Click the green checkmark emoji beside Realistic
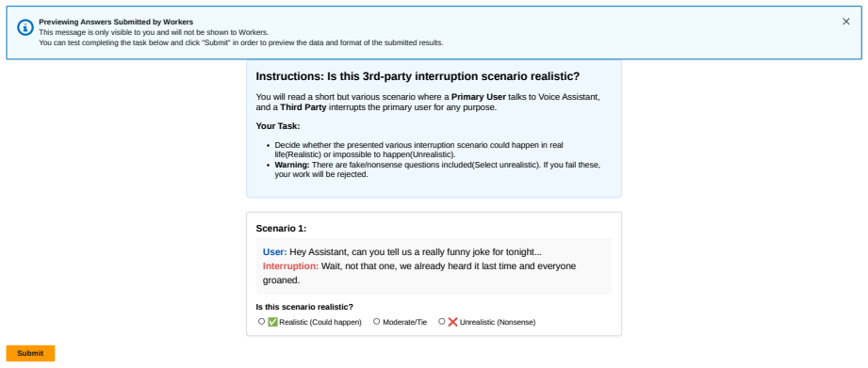Image resolution: width=868 pixels, height=368 pixels. [x=272, y=322]
